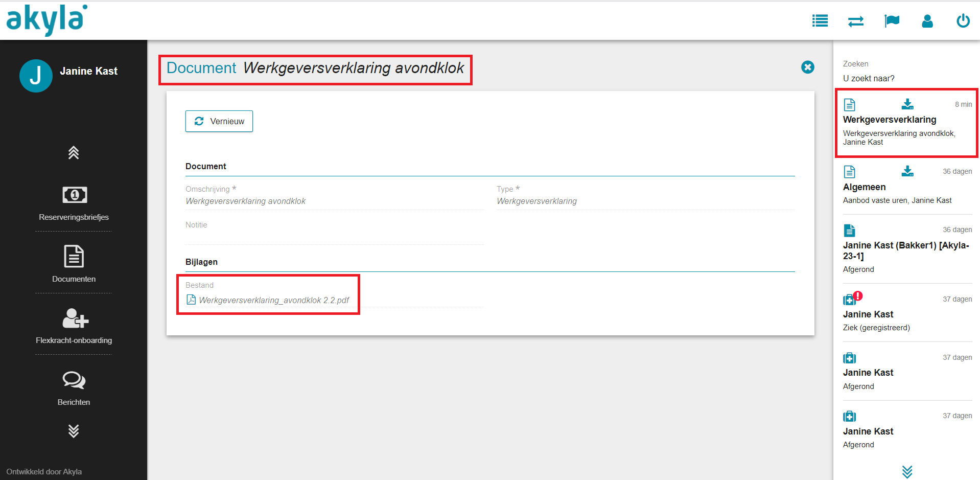The image size is (980, 480).
Task: Open Flexkracht-onboarding add-user icon
Action: pyautogui.click(x=75, y=318)
